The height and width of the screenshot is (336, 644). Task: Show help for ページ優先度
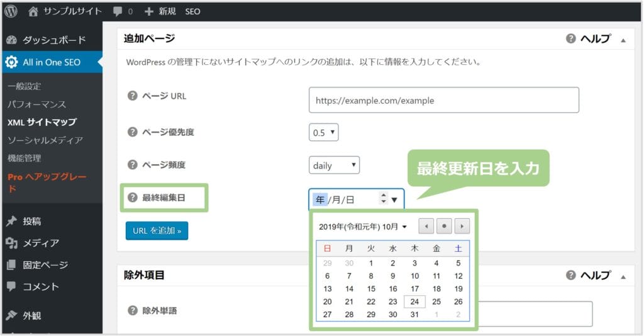pos(132,132)
